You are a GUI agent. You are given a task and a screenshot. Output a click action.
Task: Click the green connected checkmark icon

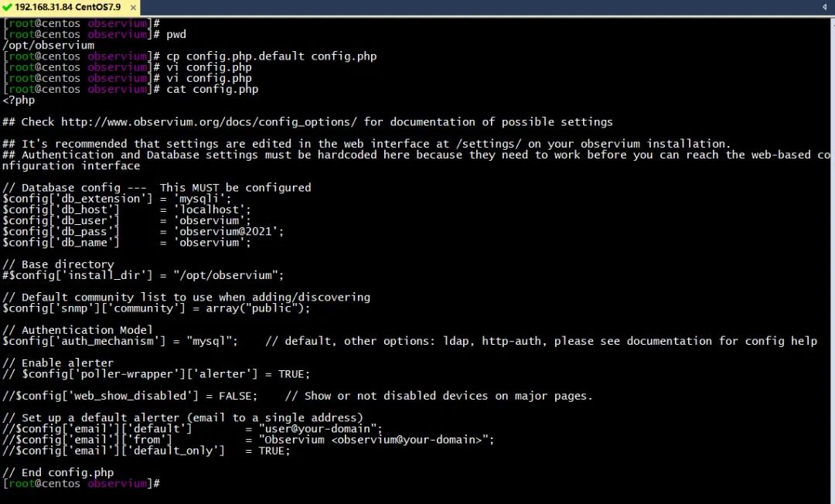7,8
